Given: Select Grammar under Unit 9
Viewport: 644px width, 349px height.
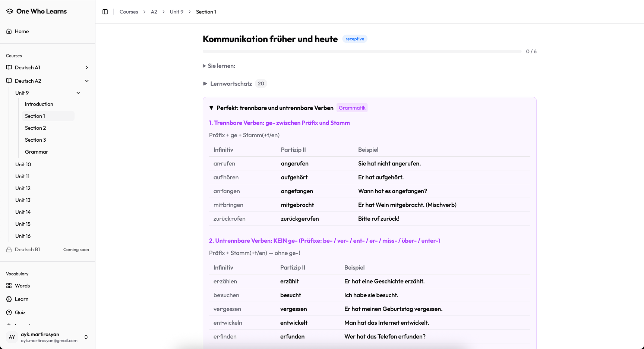Looking at the screenshot, I should click(36, 152).
